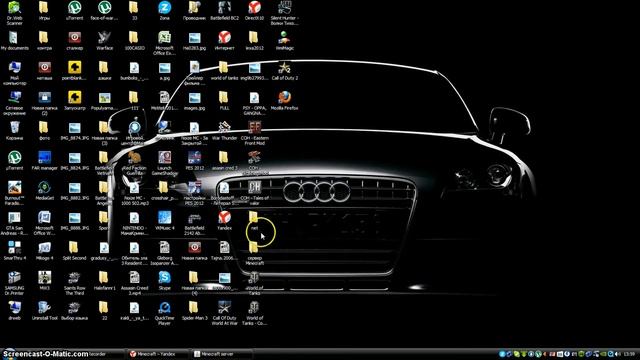Open the PES 2012 game shortcut

[194, 161]
